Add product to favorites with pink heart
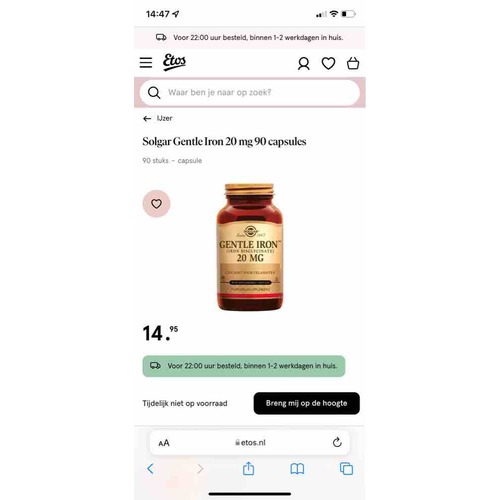 click(156, 204)
